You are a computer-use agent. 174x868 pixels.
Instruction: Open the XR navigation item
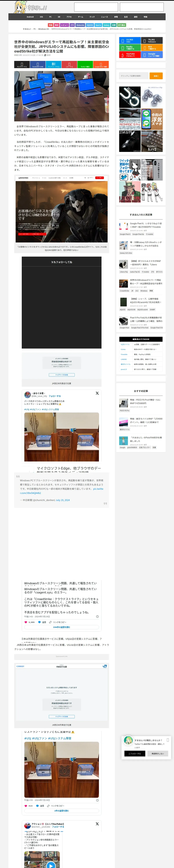click(x=59, y=17)
